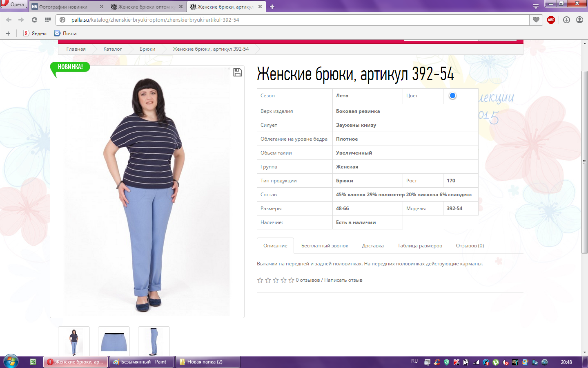This screenshot has width=588, height=368.
Task: Open the clock showing 20:48
Action: click(566, 362)
